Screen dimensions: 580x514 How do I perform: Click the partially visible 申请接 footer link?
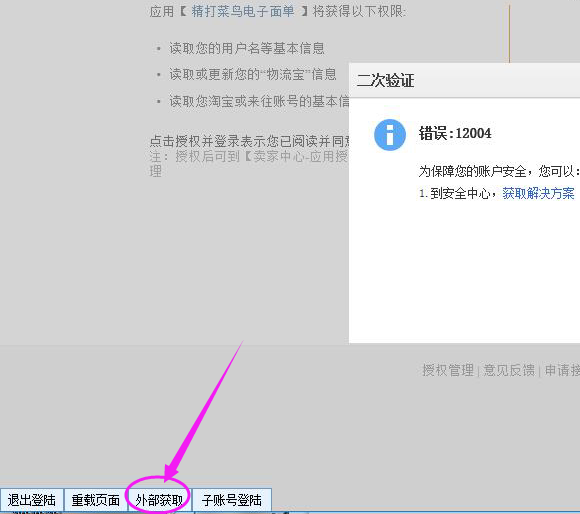pos(562,370)
